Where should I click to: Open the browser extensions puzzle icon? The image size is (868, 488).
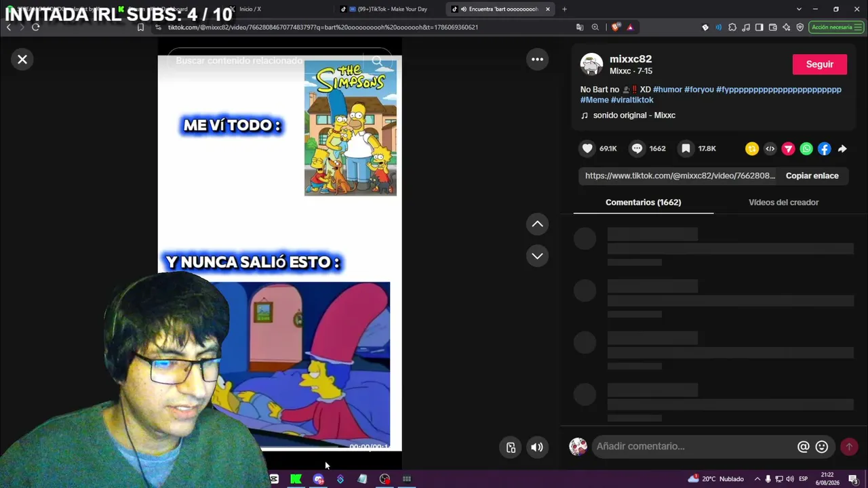[732, 27]
